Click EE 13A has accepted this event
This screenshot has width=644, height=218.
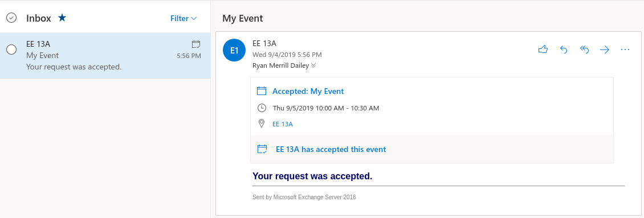(x=331, y=150)
